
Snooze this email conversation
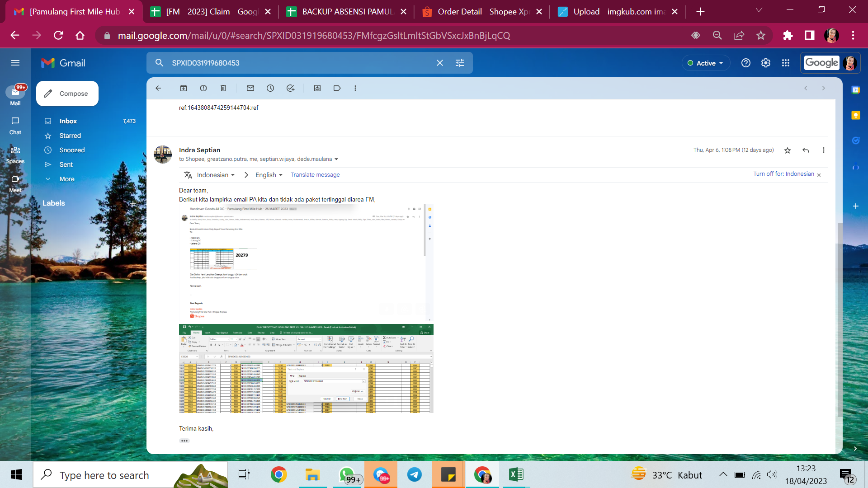270,88
